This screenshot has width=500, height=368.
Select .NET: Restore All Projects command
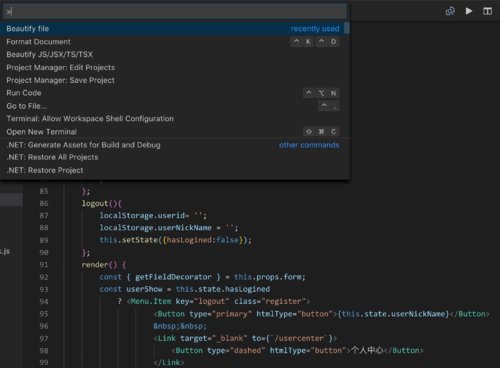(x=175, y=157)
